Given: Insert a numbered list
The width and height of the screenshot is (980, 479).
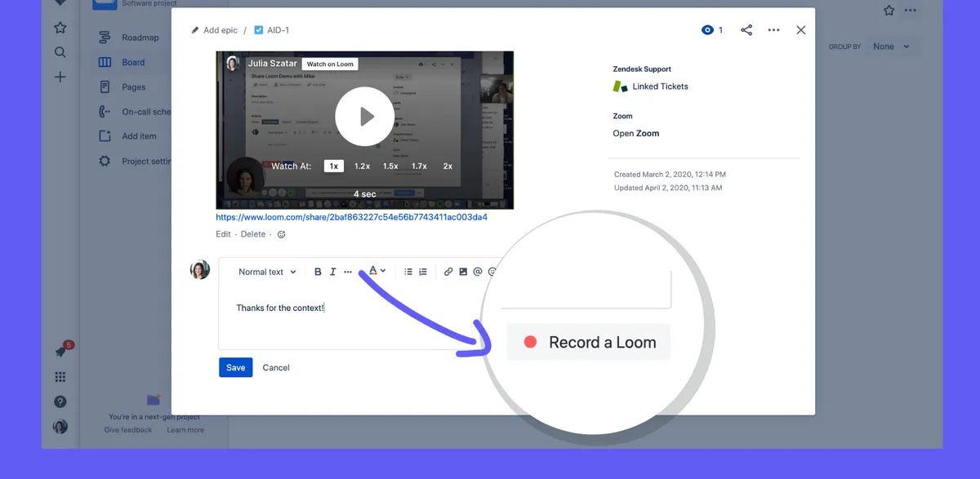Looking at the screenshot, I should point(423,272).
